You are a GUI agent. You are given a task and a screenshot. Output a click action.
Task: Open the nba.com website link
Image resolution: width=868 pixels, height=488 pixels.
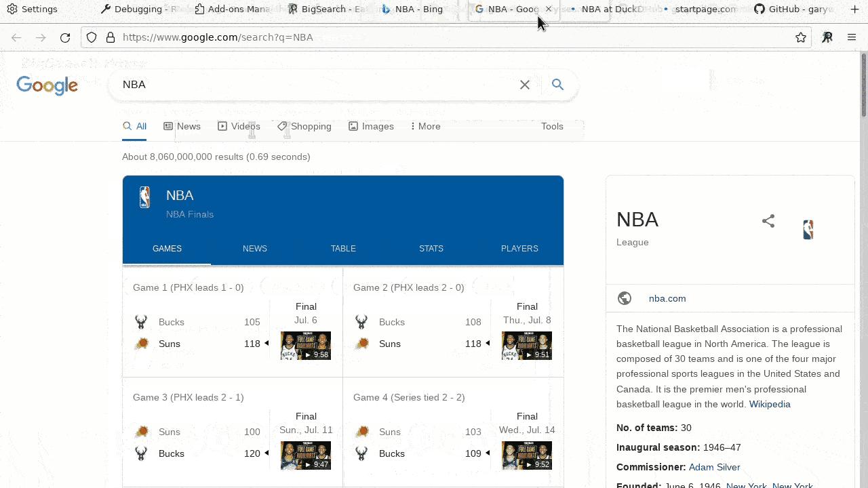coord(667,298)
